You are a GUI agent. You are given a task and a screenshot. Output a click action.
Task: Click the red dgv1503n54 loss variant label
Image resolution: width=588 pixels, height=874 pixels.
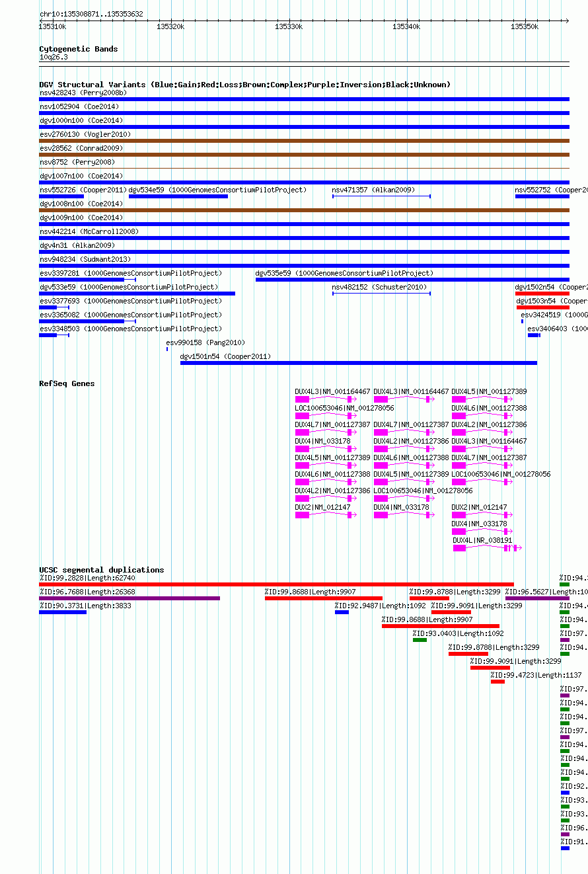pos(552,301)
